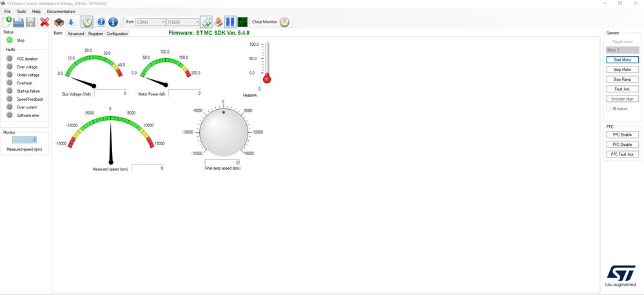644x295 pixels.
Task: Click the Monitor measured speed blue field
Action: click(24, 140)
